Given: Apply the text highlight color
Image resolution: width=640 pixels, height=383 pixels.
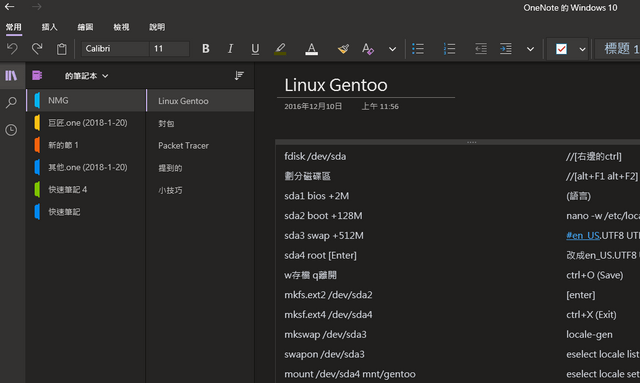Looking at the screenshot, I should tap(280, 49).
